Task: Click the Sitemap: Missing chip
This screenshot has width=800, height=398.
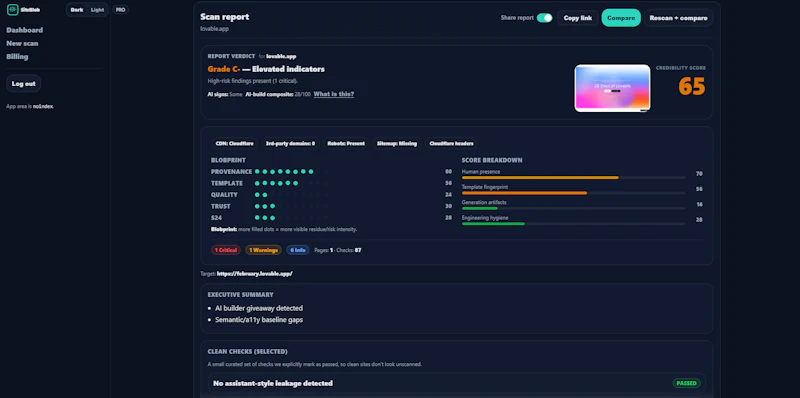Action: click(x=397, y=143)
